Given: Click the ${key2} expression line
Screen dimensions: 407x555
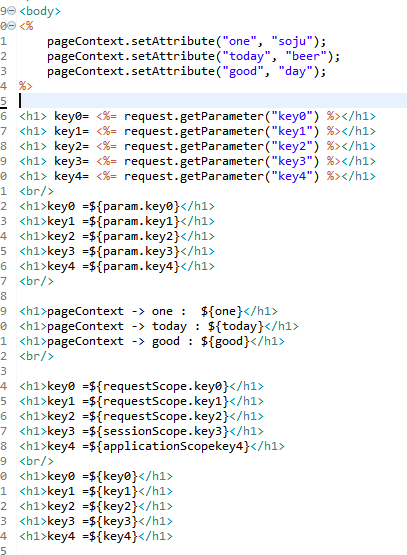Looking at the screenshot, I should (x=96, y=507).
